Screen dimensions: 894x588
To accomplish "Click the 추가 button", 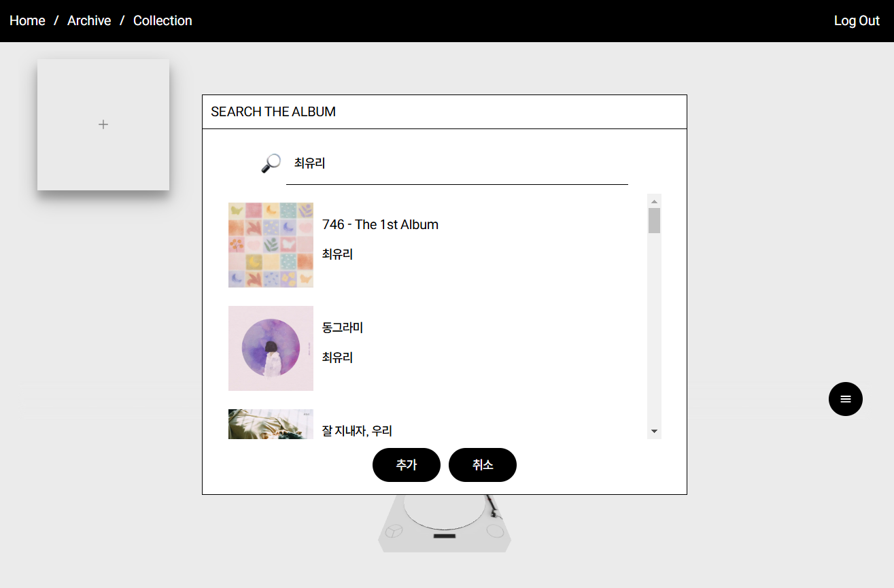I will coord(407,465).
